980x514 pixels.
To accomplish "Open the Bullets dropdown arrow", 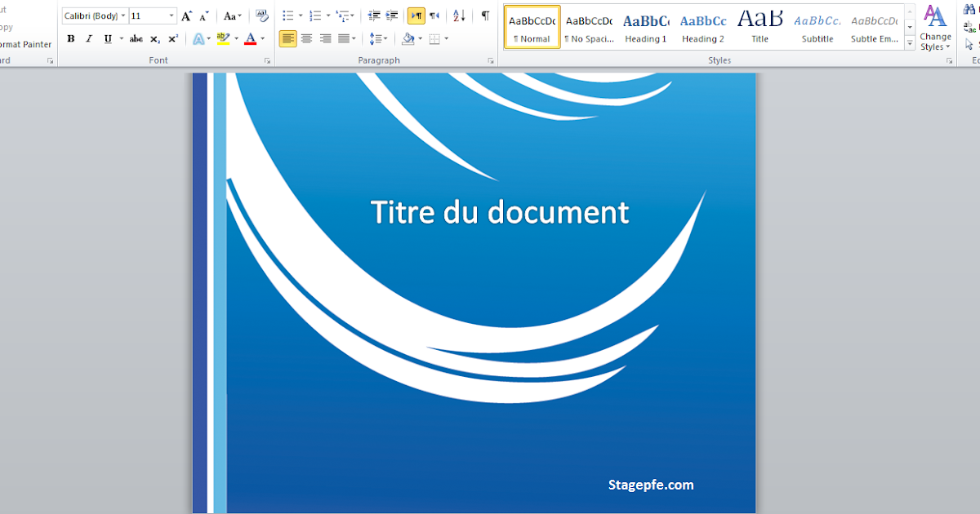I will click(x=301, y=16).
